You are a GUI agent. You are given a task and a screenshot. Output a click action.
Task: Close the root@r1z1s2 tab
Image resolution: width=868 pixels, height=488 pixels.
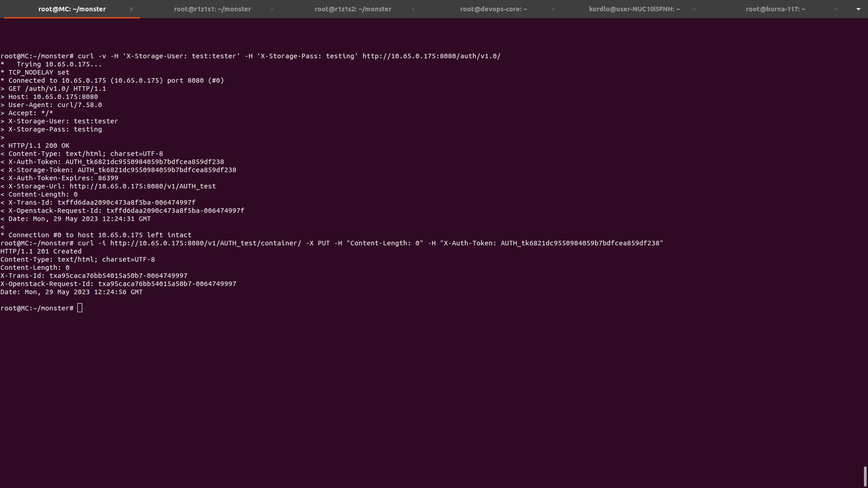coord(413,9)
